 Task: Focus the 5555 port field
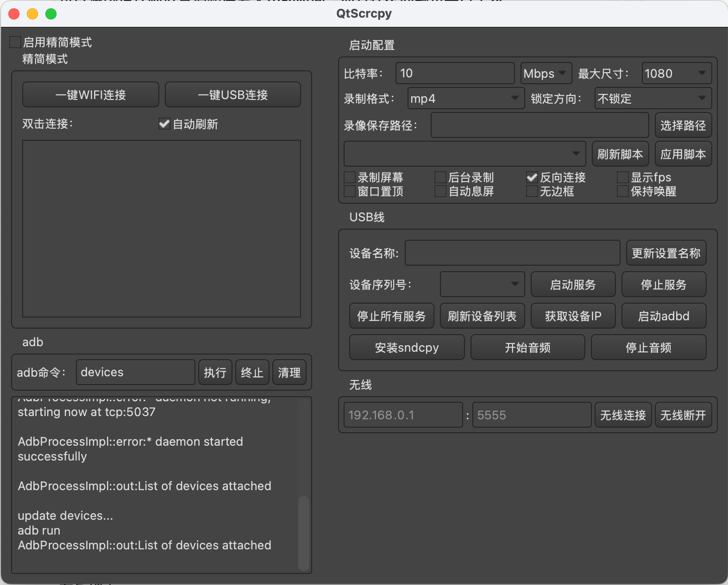pyautogui.click(x=532, y=415)
